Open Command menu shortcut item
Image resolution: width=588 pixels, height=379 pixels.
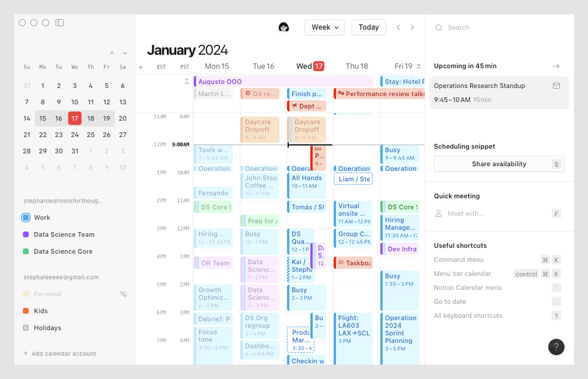point(459,260)
